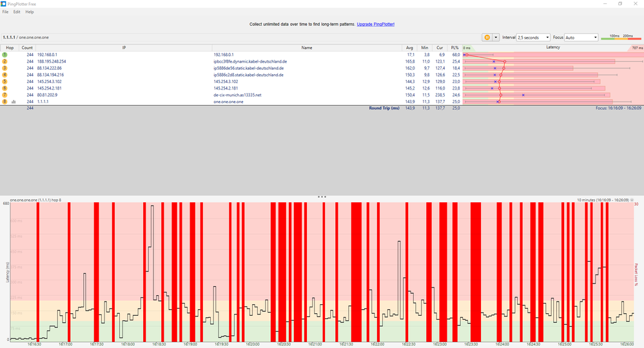Click the 0 ms latency scale minimum label
This screenshot has height=348, width=644.
coord(467,48)
